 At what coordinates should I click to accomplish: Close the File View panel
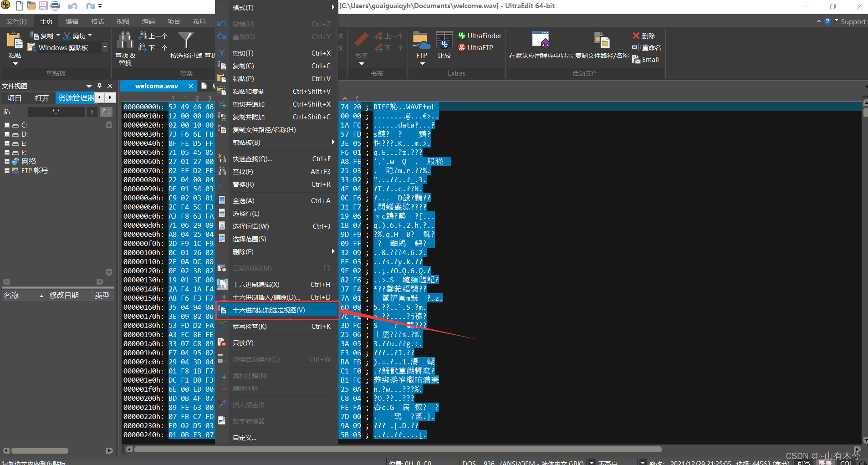coord(110,86)
